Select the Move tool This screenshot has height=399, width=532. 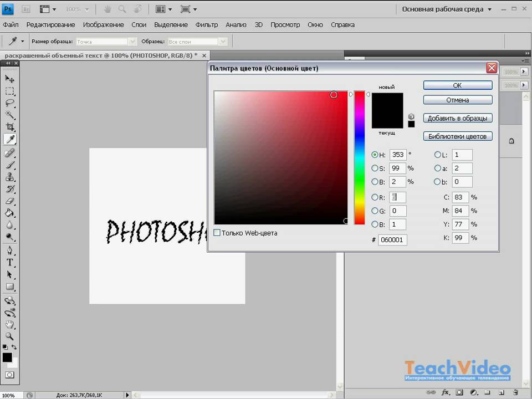click(x=9, y=79)
